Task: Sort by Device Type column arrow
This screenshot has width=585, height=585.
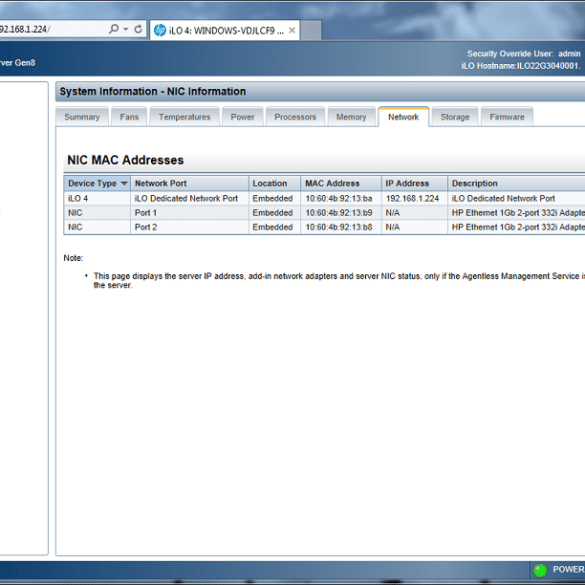Action: coord(124,183)
